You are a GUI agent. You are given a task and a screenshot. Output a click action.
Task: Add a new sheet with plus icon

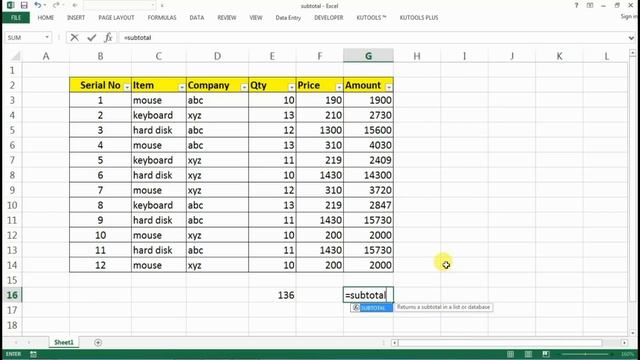pyautogui.click(x=98, y=342)
